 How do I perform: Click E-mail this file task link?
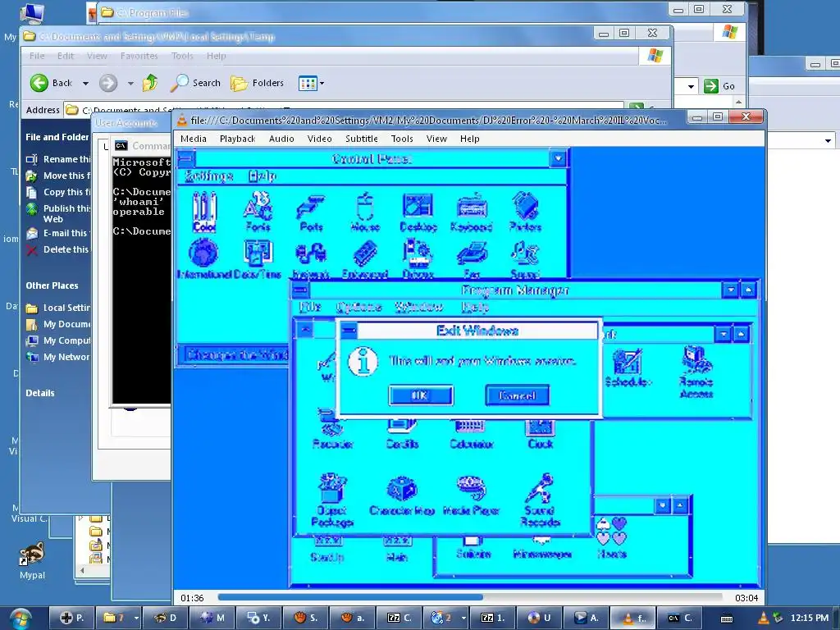click(x=59, y=233)
